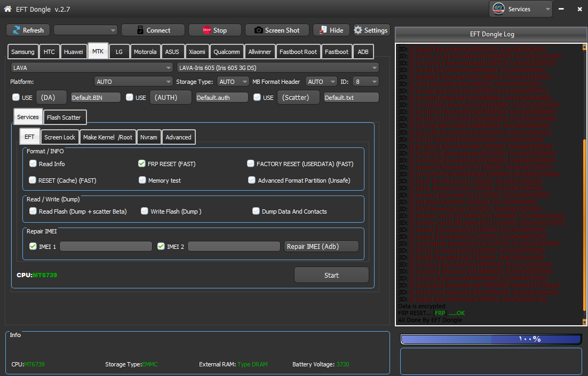Click the 100% progress bar

(x=491, y=339)
